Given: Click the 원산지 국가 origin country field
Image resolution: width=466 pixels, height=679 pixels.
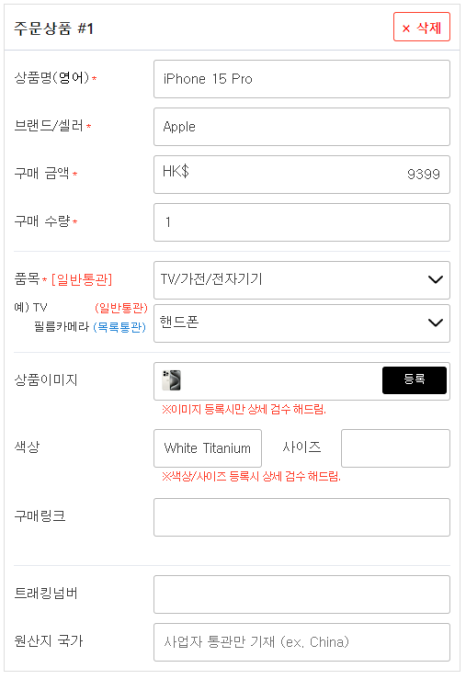Looking at the screenshot, I should tap(301, 642).
